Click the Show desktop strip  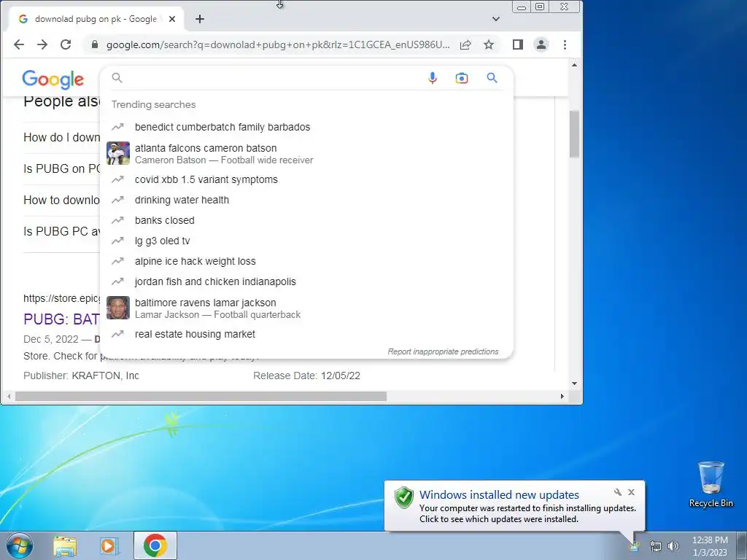pos(742,545)
